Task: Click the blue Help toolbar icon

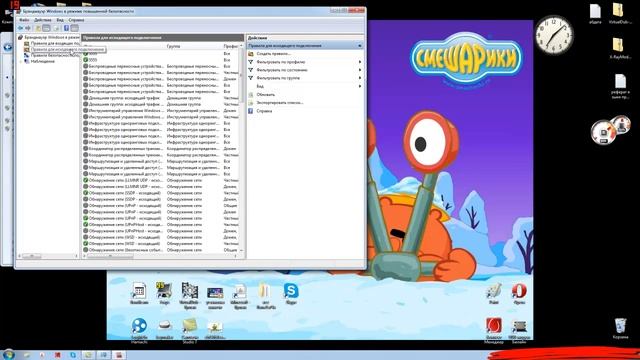Action: coord(66,28)
